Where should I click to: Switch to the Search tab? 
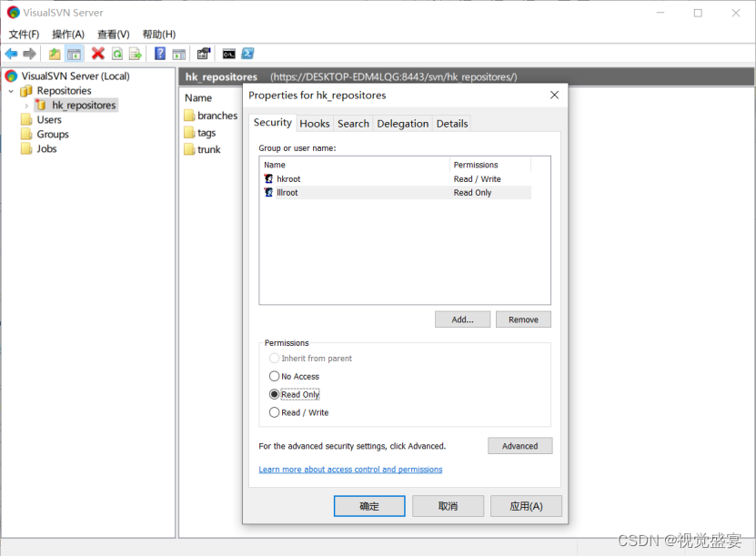pos(353,124)
